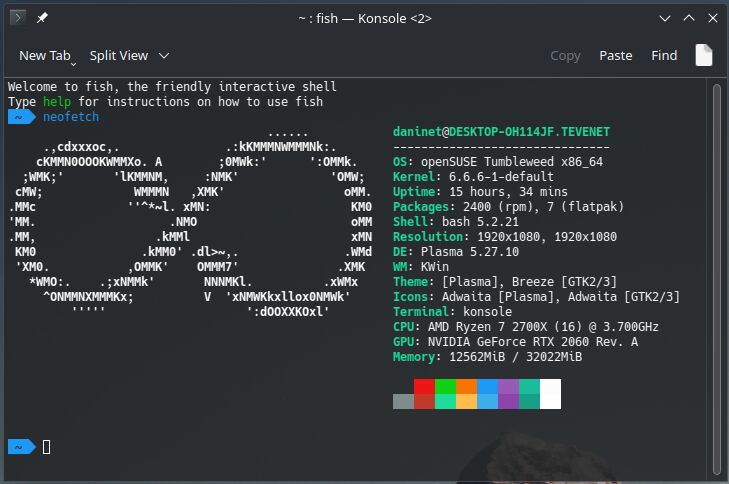Click the Konsole window title text
This screenshot has width=729, height=484.
click(365, 18)
